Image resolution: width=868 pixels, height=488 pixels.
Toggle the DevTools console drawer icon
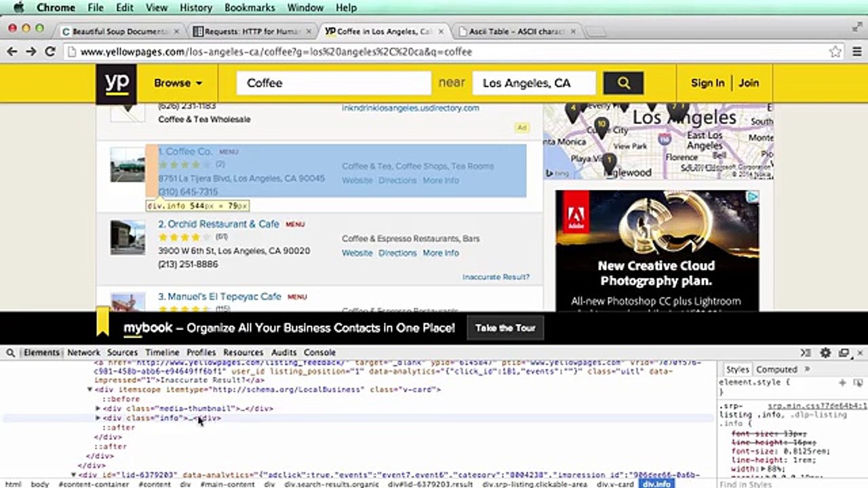coord(806,352)
